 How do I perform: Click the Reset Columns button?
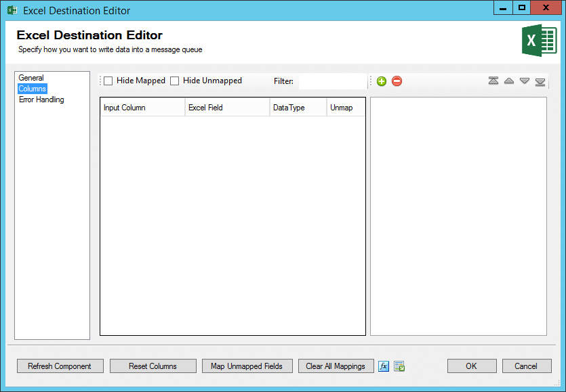pos(153,366)
